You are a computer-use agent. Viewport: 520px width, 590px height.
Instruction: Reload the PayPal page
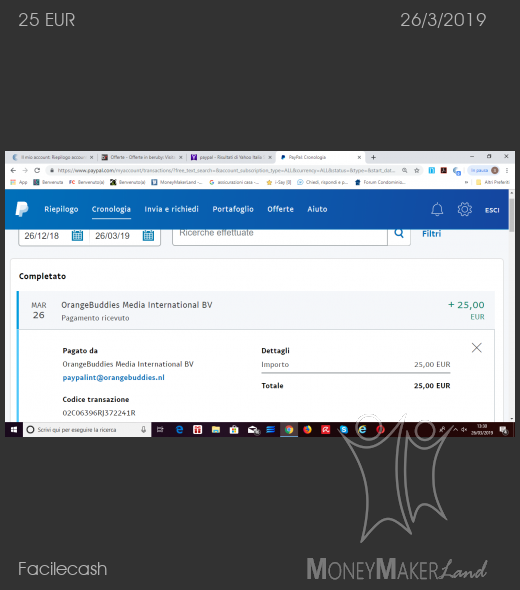(37, 170)
